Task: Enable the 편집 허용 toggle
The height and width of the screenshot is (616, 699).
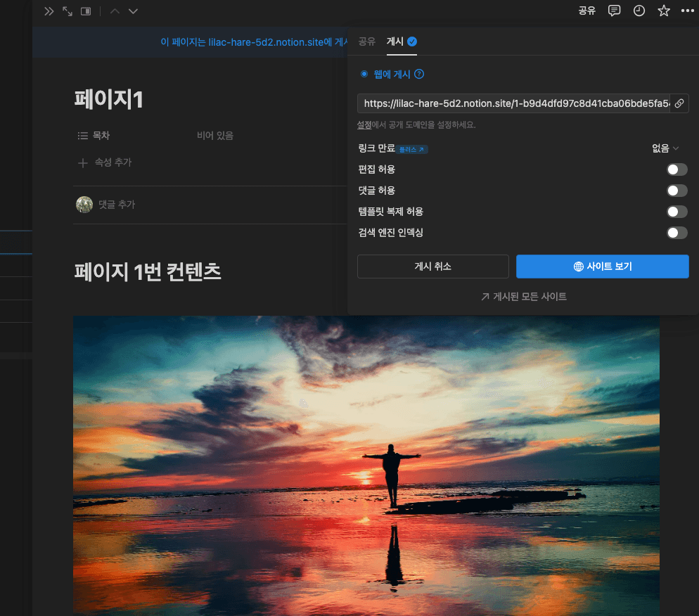Action: tap(676, 169)
